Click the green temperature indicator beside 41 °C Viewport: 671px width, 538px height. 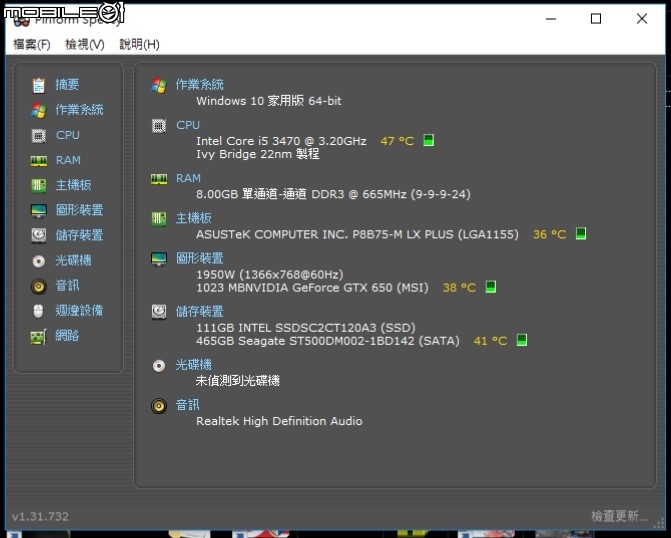pos(522,340)
